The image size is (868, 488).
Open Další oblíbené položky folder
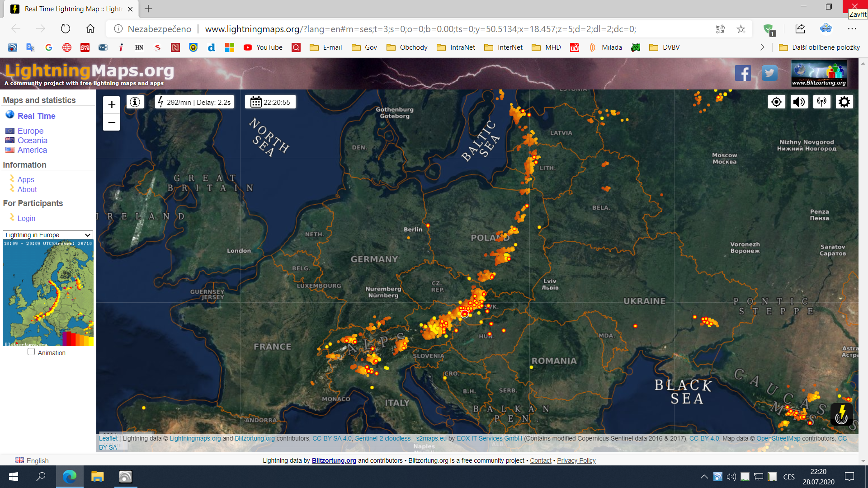pos(819,47)
